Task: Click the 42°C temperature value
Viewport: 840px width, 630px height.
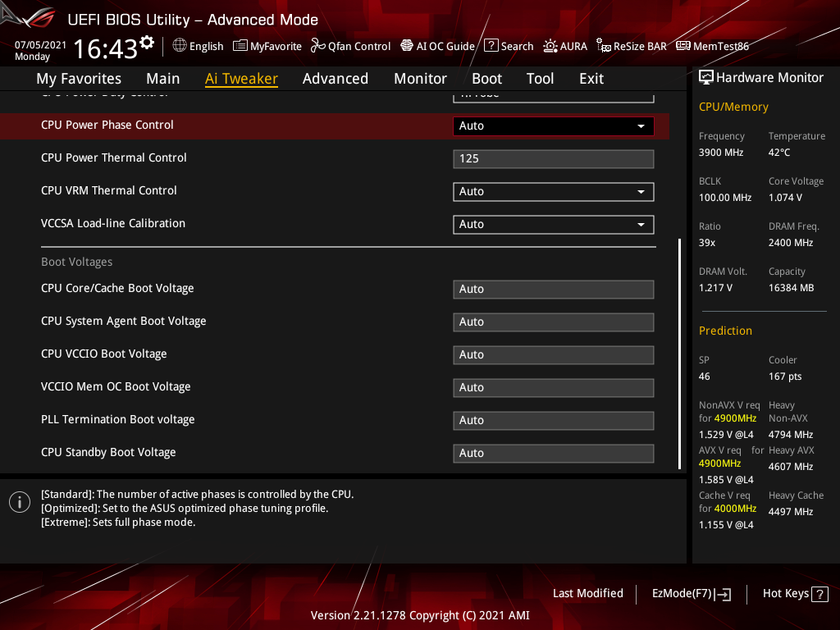Action: 779,153
